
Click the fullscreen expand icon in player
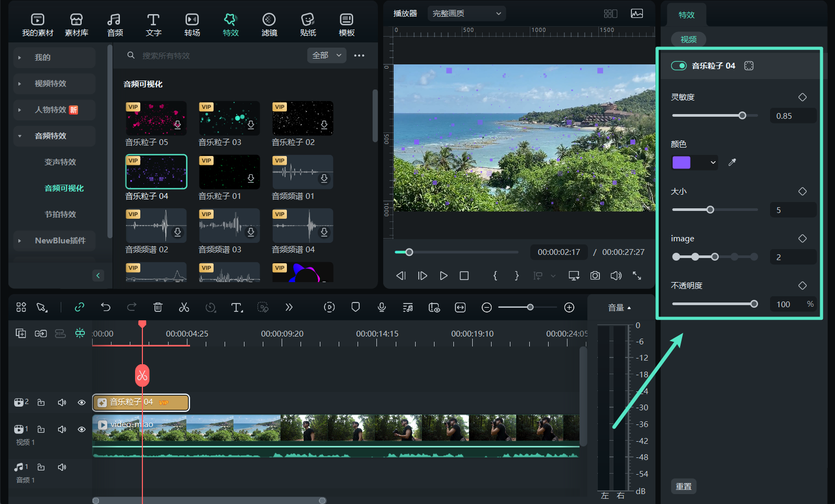pos(637,275)
